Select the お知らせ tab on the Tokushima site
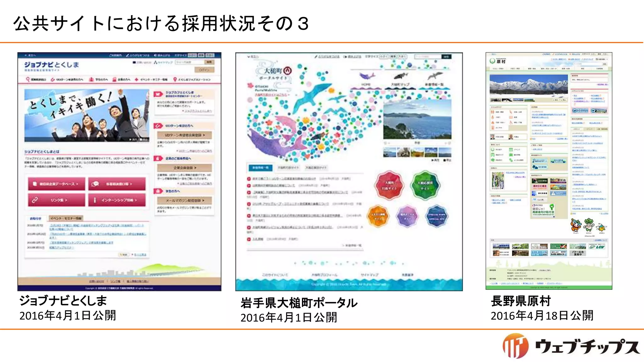The width and height of the screenshot is (644, 362). pyautogui.click(x=36, y=218)
